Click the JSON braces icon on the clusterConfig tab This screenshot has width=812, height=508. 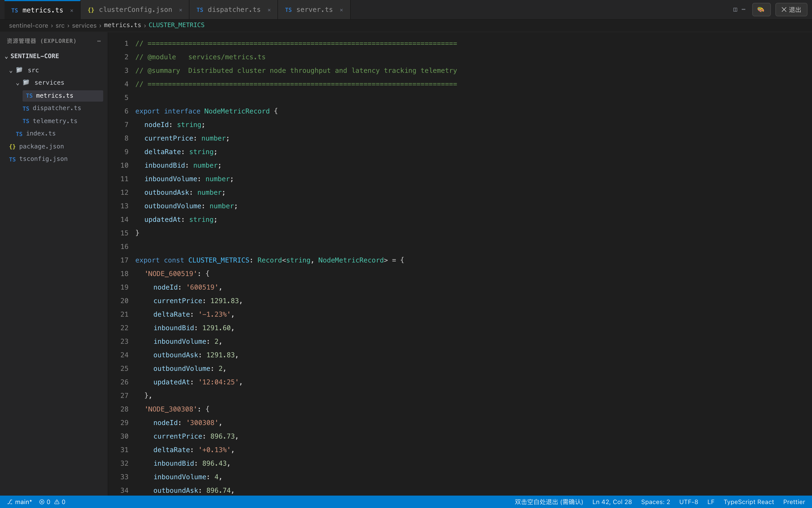(x=91, y=10)
